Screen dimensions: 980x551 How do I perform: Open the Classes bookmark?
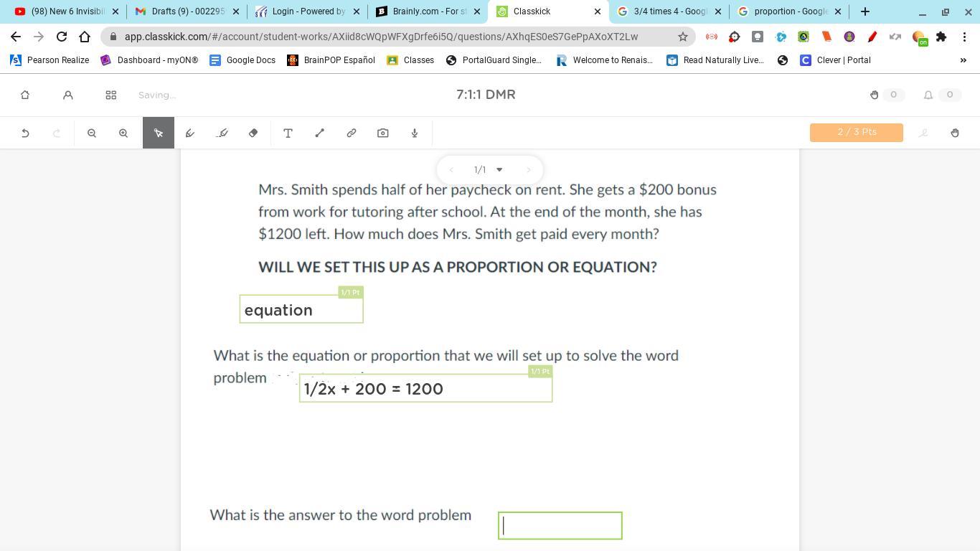coord(410,60)
